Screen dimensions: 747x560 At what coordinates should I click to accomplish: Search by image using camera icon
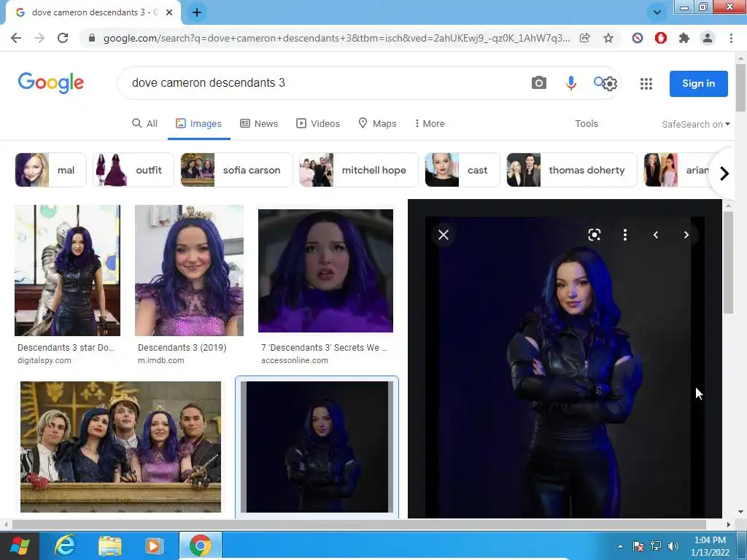point(539,83)
